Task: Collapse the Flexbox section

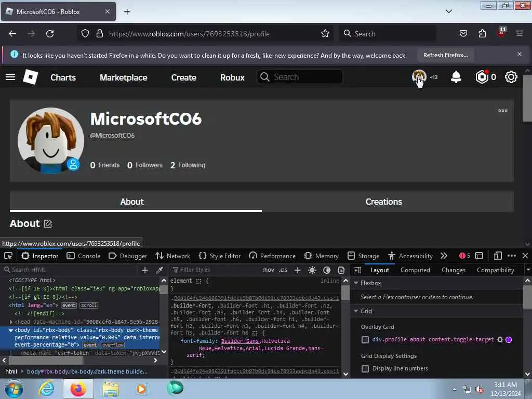Action: click(356, 283)
